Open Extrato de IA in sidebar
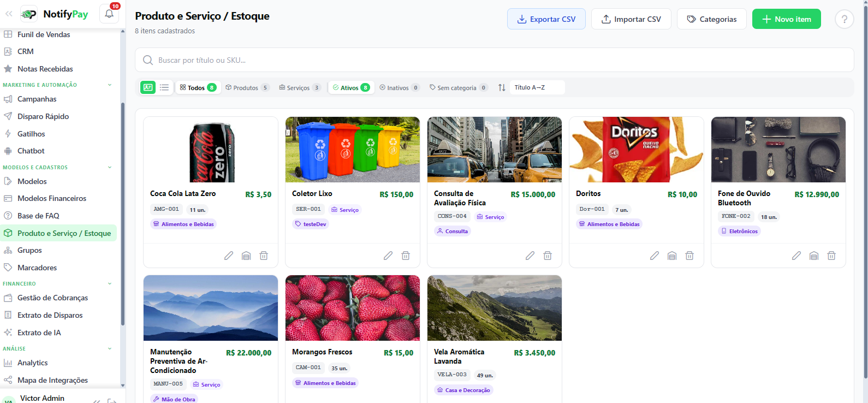The image size is (868, 403). (58, 333)
